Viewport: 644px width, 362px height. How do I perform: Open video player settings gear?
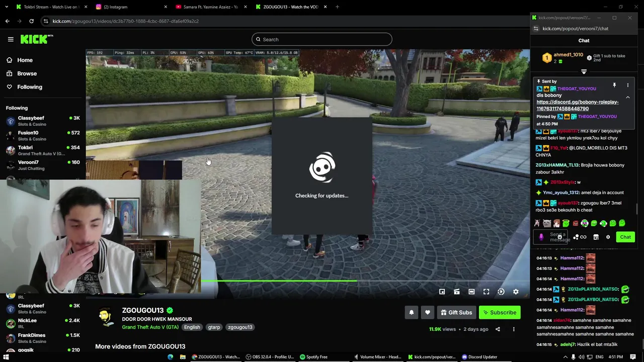point(516,292)
